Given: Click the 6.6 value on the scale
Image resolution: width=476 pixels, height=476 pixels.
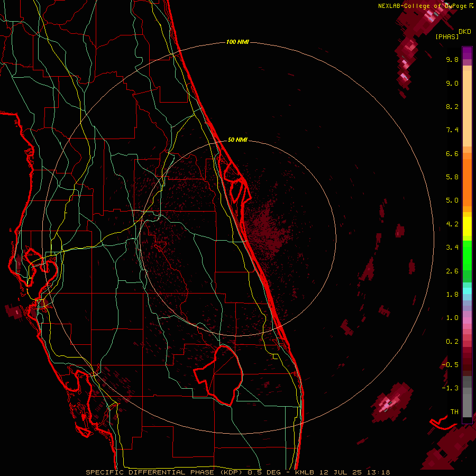Looking at the screenshot, I should [x=452, y=153].
